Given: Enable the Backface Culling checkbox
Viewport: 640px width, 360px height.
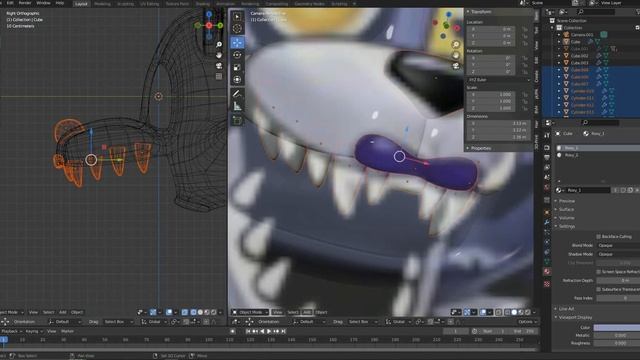Looking at the screenshot, I should pos(598,237).
